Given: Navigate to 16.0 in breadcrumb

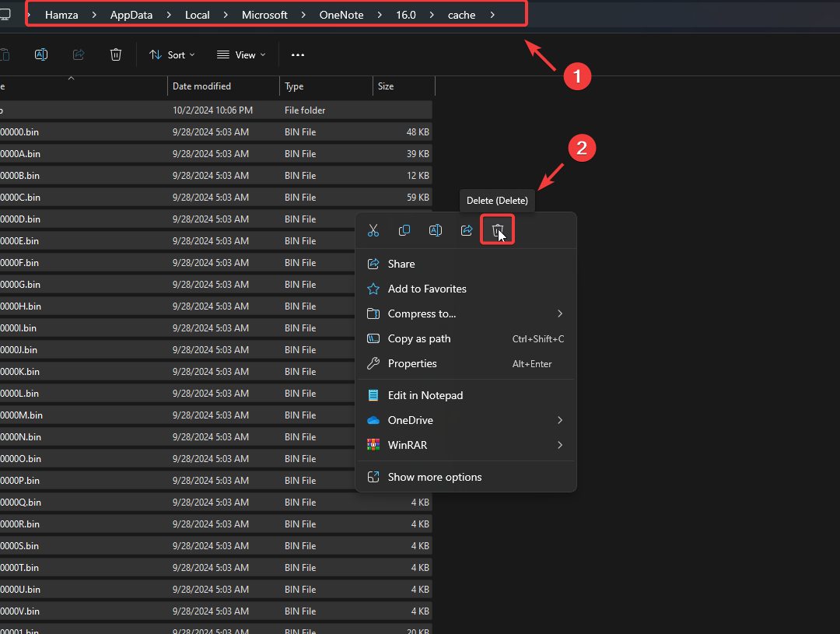Looking at the screenshot, I should click(406, 15).
